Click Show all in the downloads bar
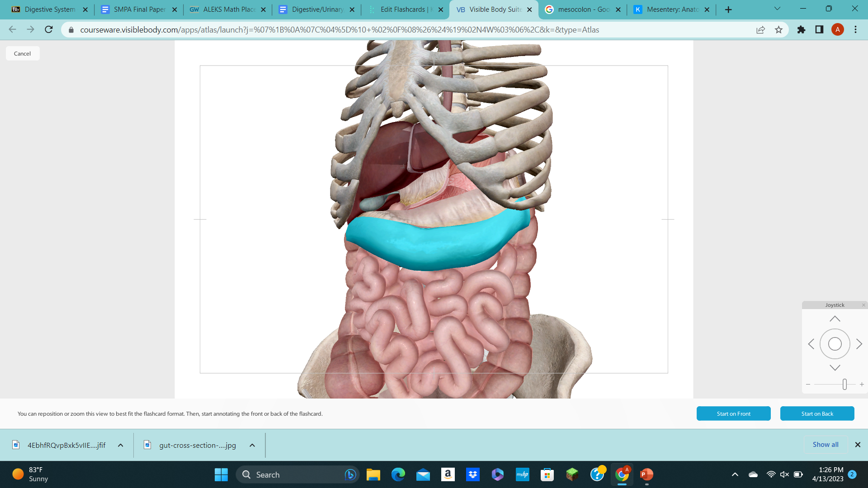Screen dimensions: 868x488 [x=825, y=444]
